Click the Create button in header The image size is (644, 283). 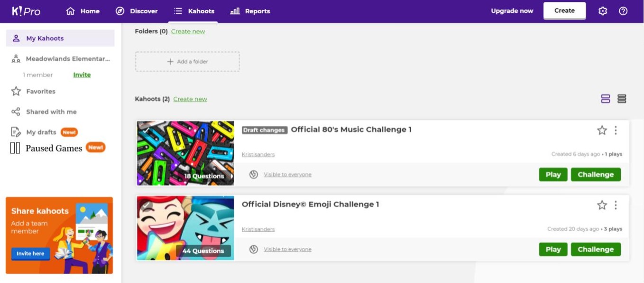click(564, 10)
